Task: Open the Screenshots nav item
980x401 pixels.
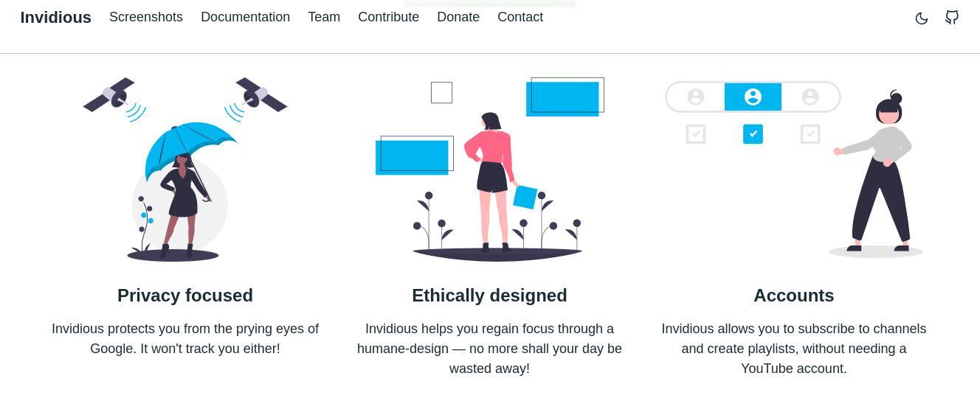Action: tap(146, 17)
